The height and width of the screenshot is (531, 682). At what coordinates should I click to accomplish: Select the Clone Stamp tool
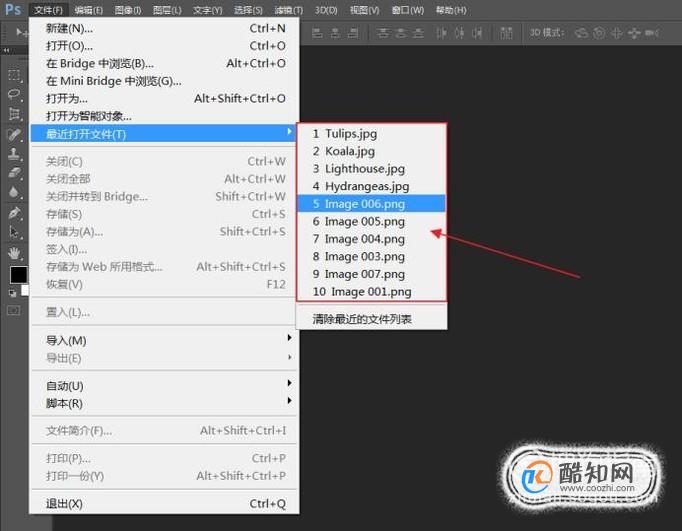14,154
